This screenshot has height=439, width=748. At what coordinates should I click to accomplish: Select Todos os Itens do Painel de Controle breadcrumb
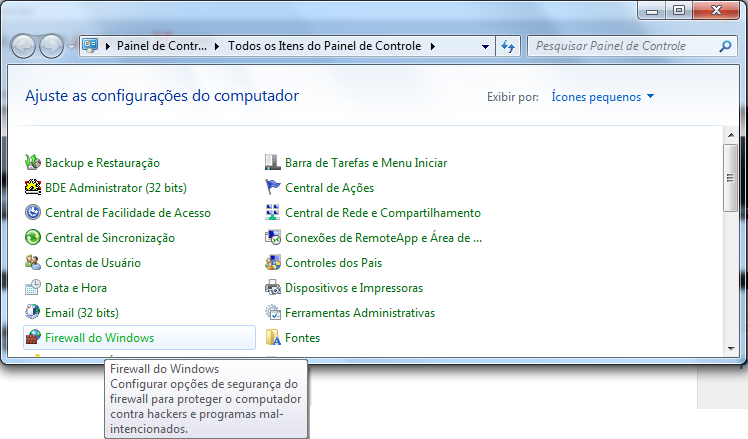click(324, 46)
